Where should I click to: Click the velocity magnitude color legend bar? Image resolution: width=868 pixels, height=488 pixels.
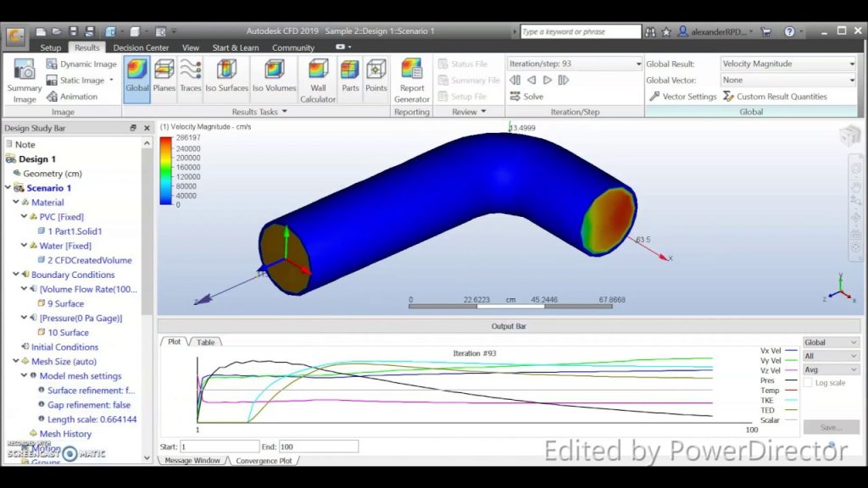pyautogui.click(x=166, y=171)
